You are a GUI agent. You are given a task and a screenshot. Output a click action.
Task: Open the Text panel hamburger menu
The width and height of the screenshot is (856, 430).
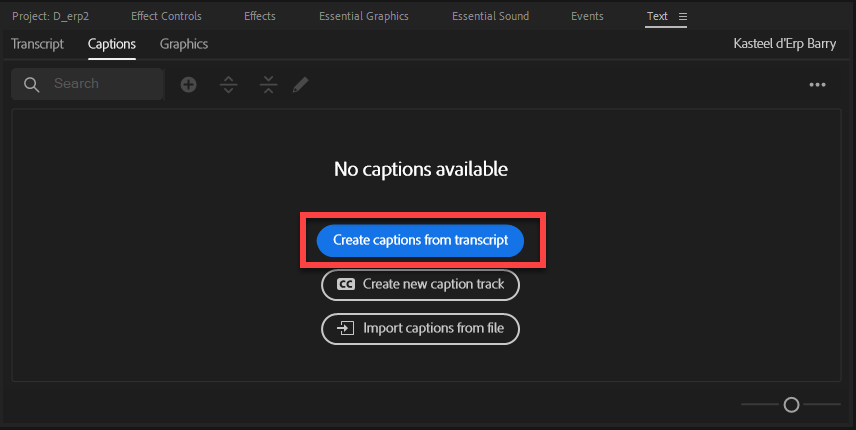point(682,17)
